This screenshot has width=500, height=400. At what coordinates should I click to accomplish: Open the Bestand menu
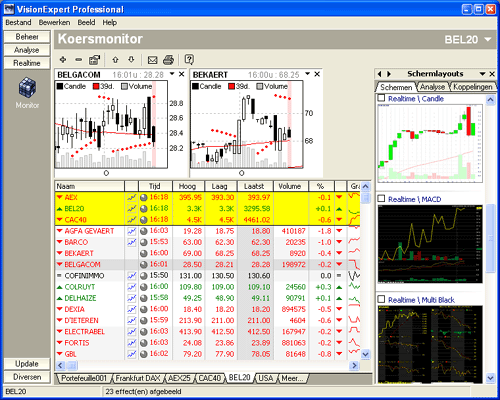(18, 22)
